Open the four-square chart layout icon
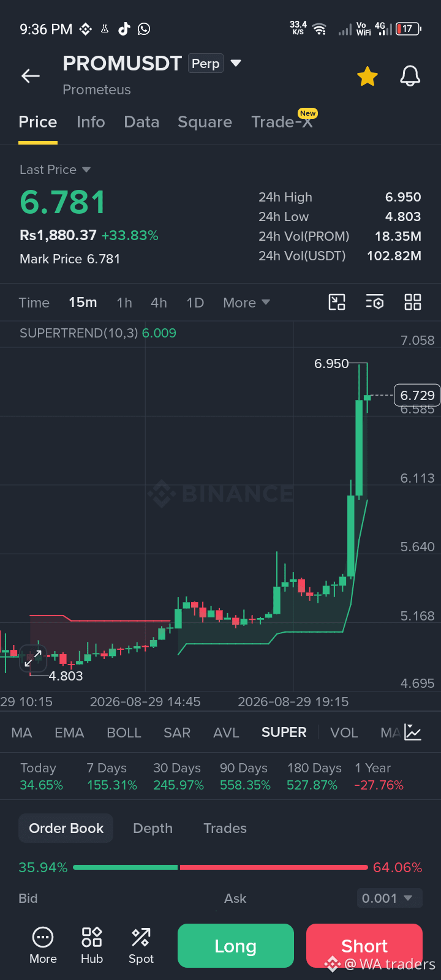 click(x=413, y=302)
